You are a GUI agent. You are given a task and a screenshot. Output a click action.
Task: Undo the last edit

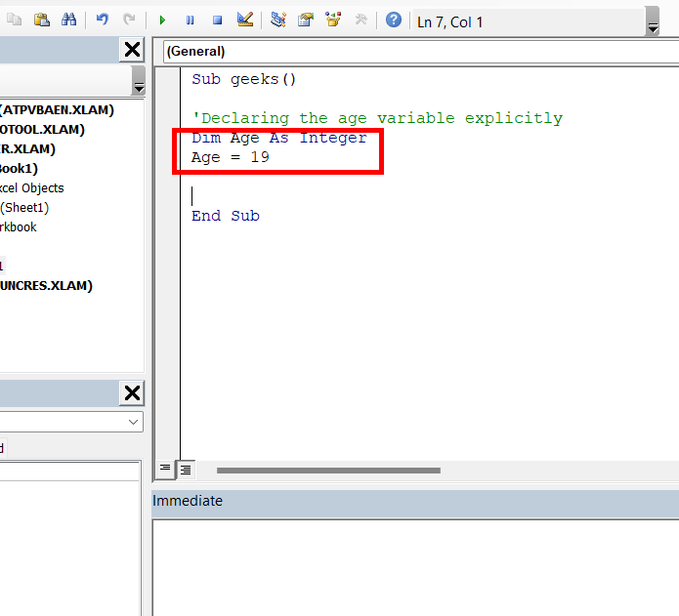point(103,20)
